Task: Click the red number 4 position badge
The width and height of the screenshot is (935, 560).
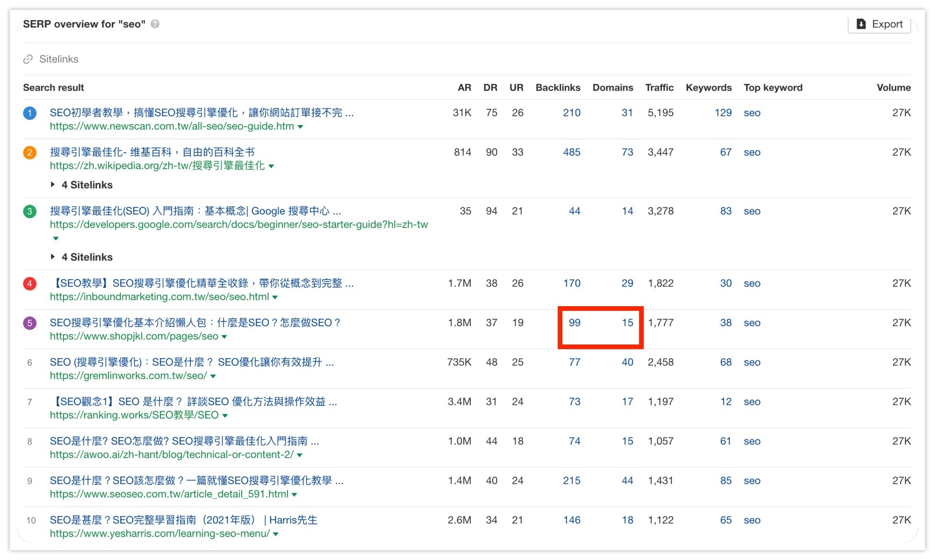Action: [x=30, y=283]
